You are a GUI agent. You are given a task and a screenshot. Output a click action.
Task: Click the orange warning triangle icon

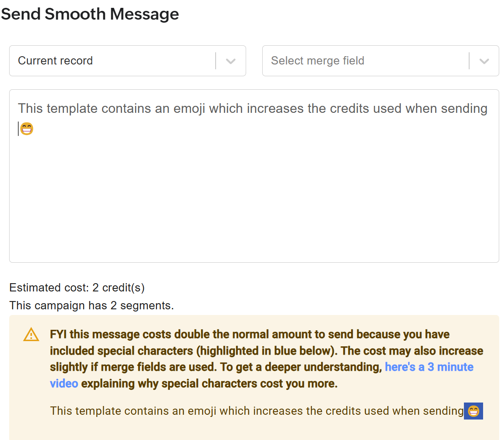(x=31, y=335)
